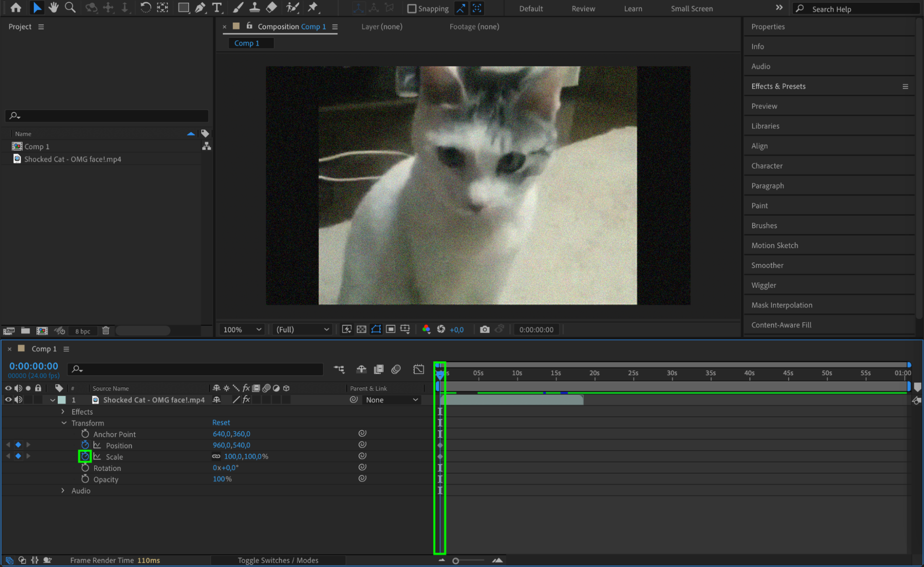This screenshot has height=567, width=924.
Task: Click Toggle Switches / Modes button
Action: [x=278, y=560]
